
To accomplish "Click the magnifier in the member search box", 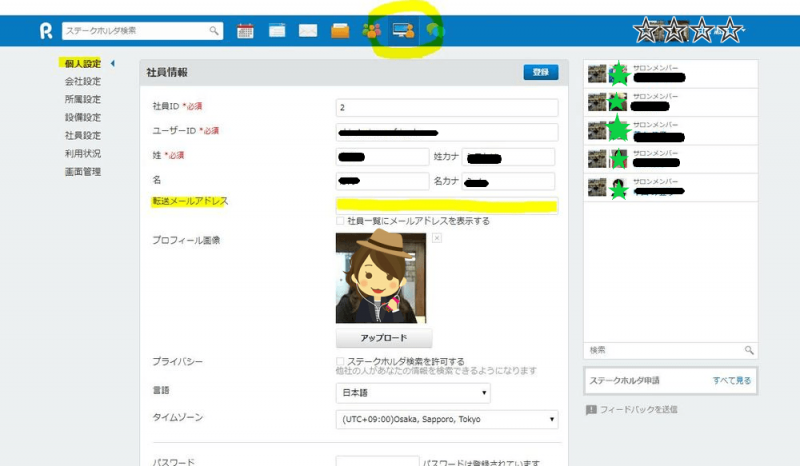I will 749,350.
